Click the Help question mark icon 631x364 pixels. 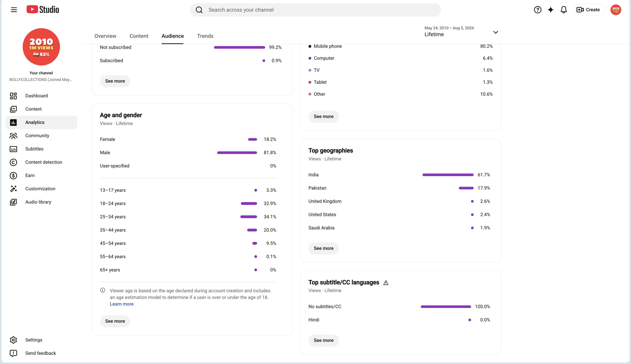537,10
